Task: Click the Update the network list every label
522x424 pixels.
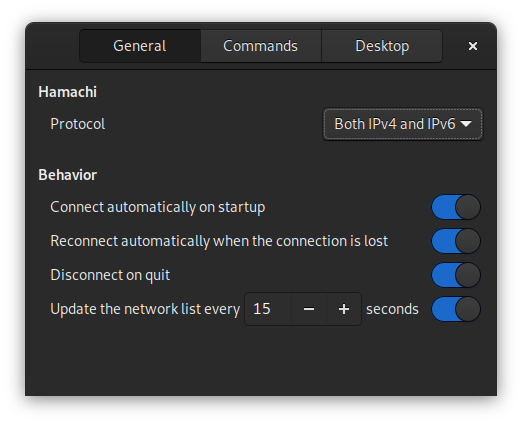Action: click(x=145, y=309)
